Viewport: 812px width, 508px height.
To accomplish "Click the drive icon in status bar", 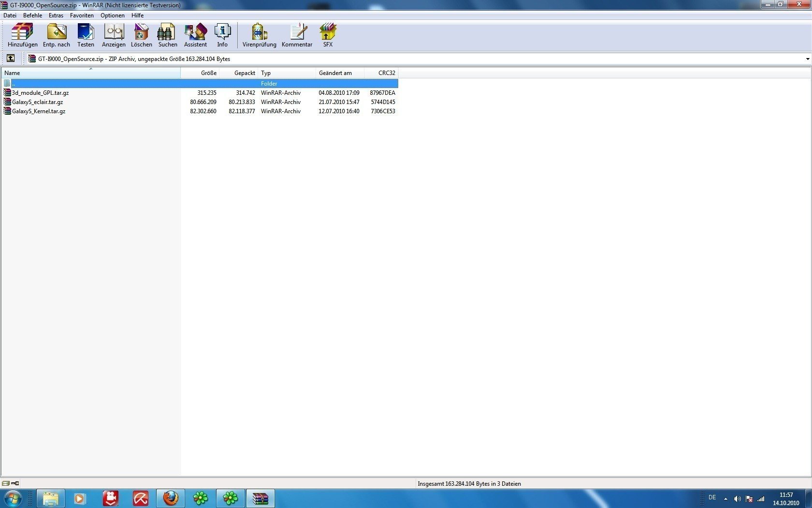I will point(5,483).
